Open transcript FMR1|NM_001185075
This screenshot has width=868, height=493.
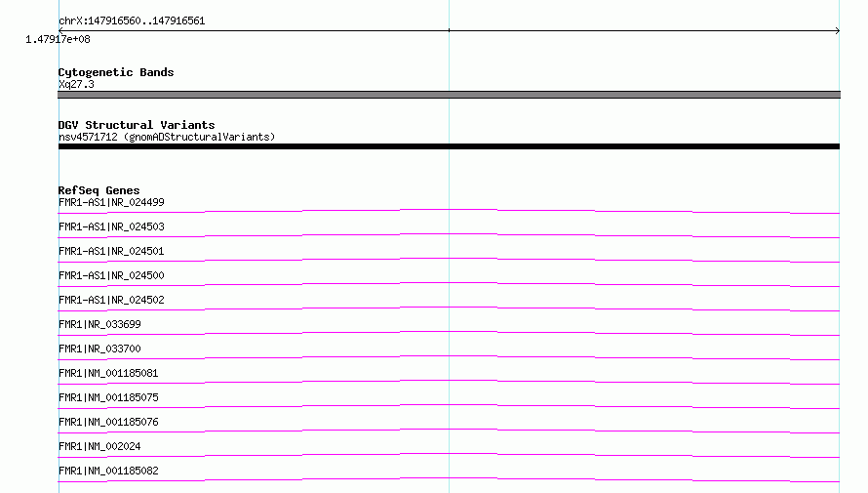pyautogui.click(x=108, y=397)
